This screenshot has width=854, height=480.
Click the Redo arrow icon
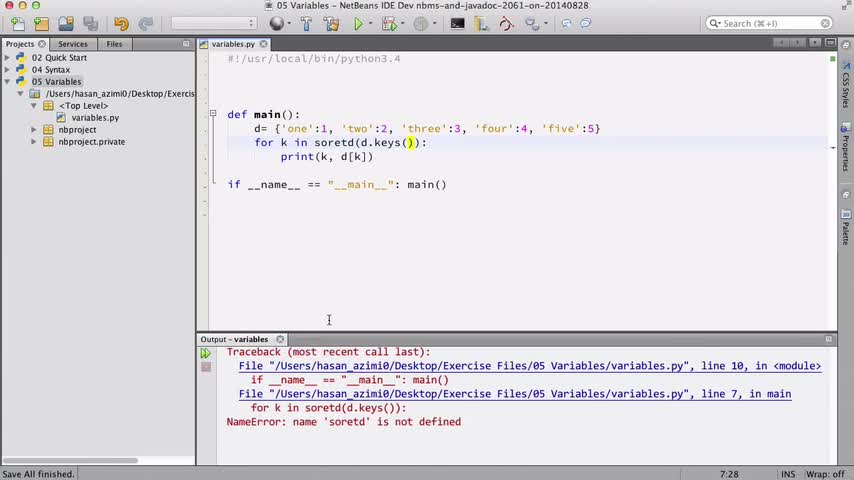pos(145,23)
